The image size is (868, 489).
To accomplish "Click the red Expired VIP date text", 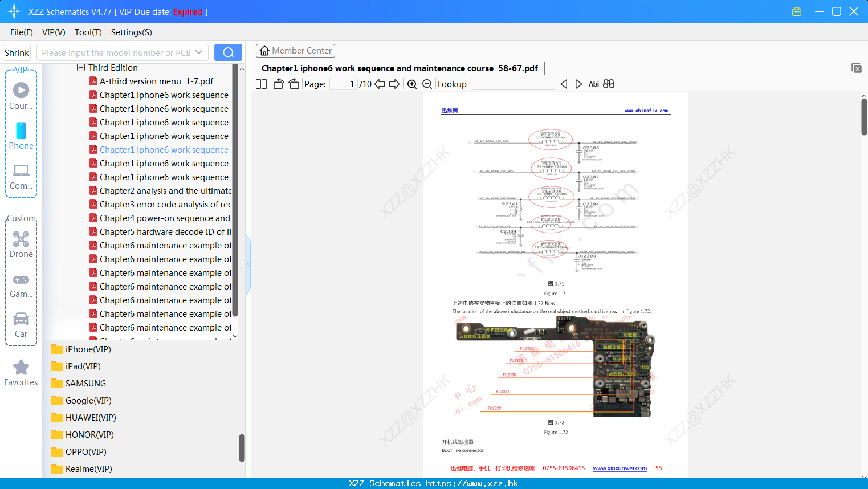I will [x=188, y=11].
